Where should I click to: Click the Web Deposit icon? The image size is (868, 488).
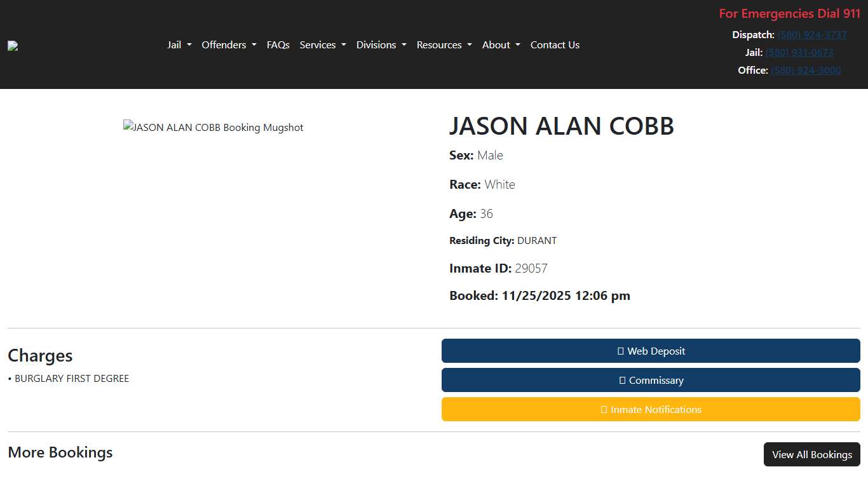[621, 351]
